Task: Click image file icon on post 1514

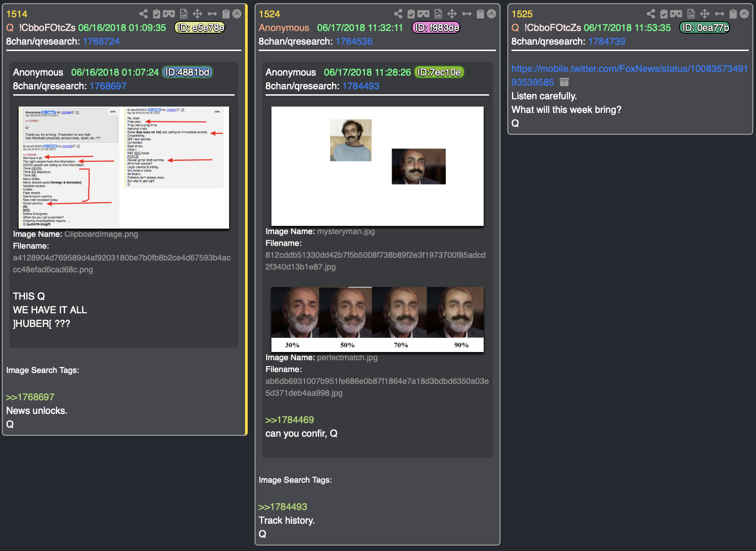Action: click(184, 14)
